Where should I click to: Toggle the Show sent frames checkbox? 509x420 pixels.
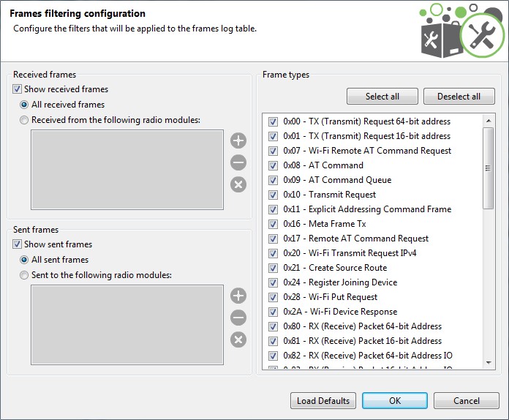18,244
